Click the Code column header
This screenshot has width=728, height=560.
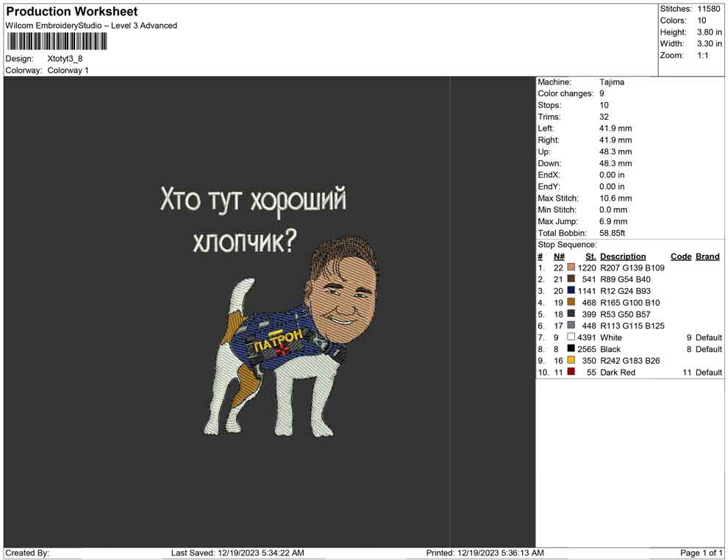[x=681, y=256]
